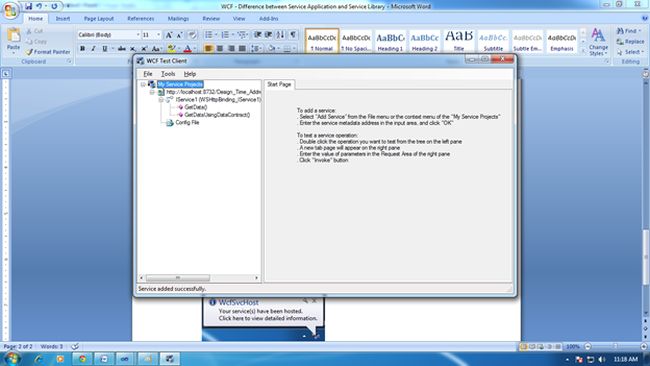The height and width of the screenshot is (366, 650).
Task: Collapse the My Service Projects node
Action: click(x=143, y=84)
